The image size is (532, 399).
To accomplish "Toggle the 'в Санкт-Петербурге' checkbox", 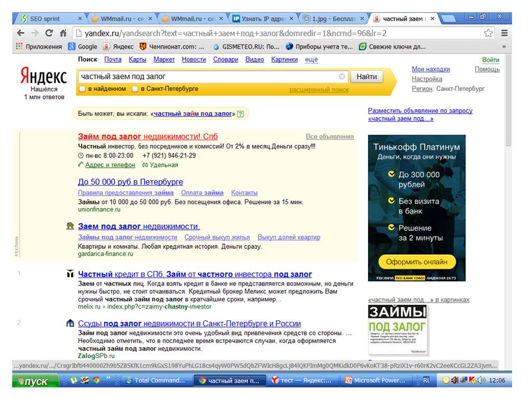I will click(x=135, y=89).
